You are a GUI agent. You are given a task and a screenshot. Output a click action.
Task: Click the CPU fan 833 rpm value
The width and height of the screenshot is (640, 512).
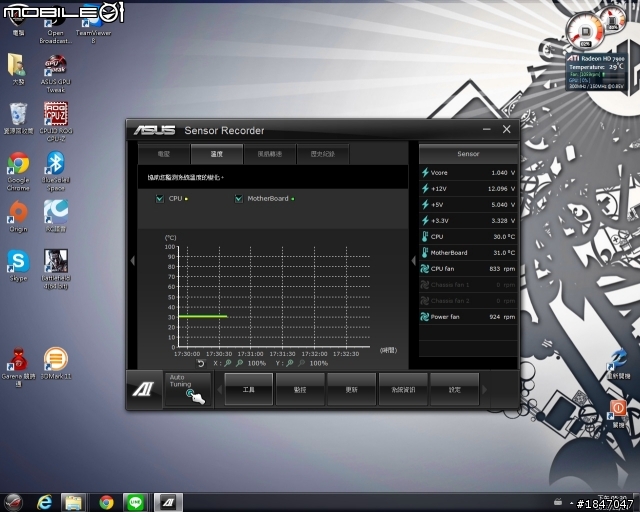(x=502, y=269)
